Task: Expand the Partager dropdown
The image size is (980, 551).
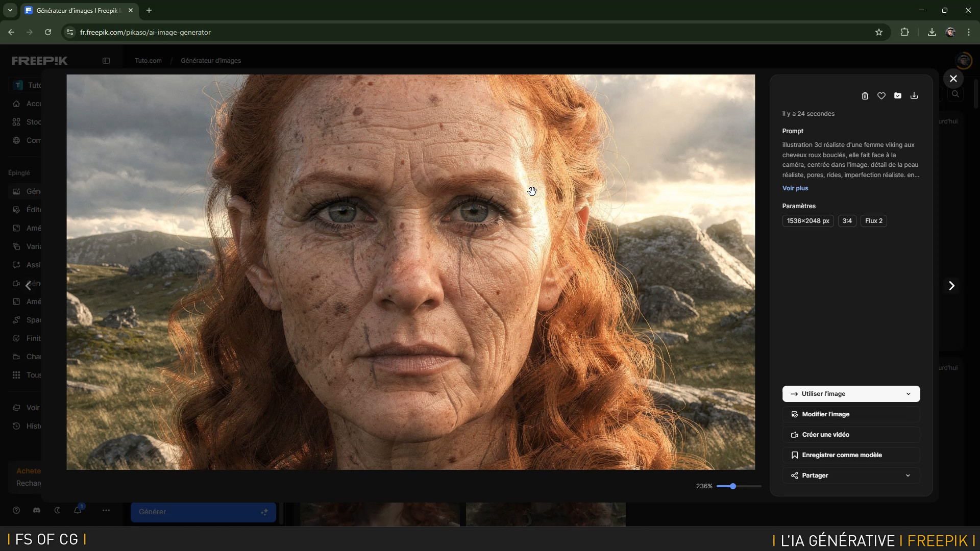Action: 908,475
